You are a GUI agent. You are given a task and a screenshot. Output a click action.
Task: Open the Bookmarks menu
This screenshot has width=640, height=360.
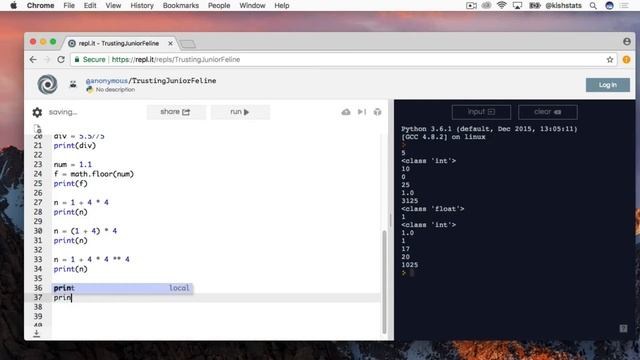[x=180, y=5]
